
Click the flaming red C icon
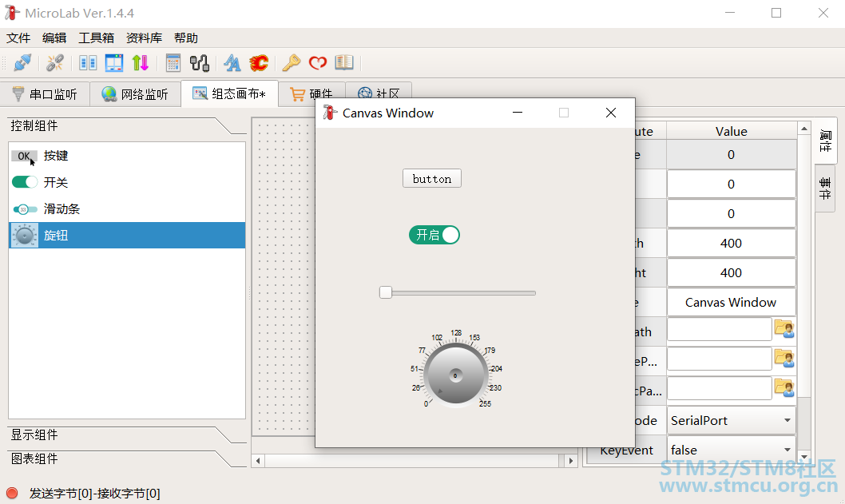[259, 63]
